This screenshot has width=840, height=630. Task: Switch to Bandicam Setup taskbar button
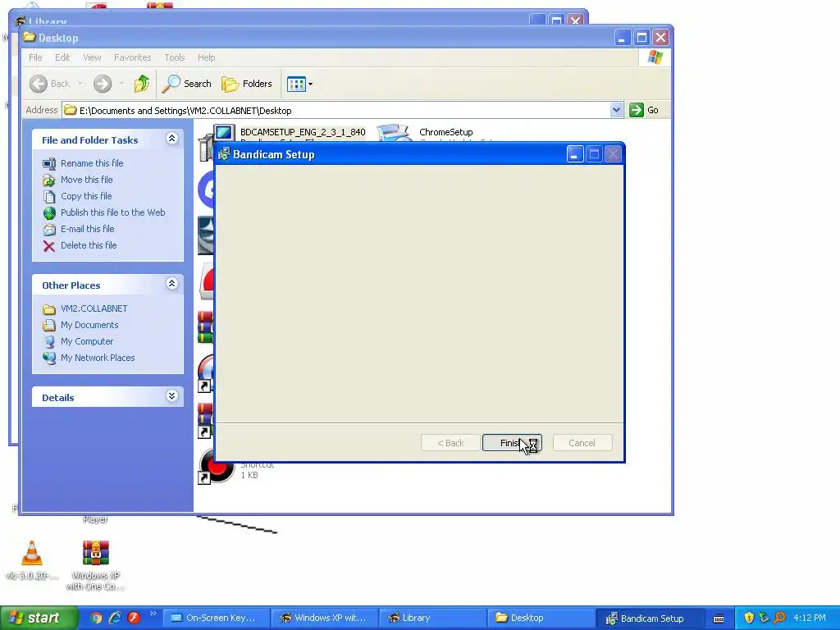650,619
